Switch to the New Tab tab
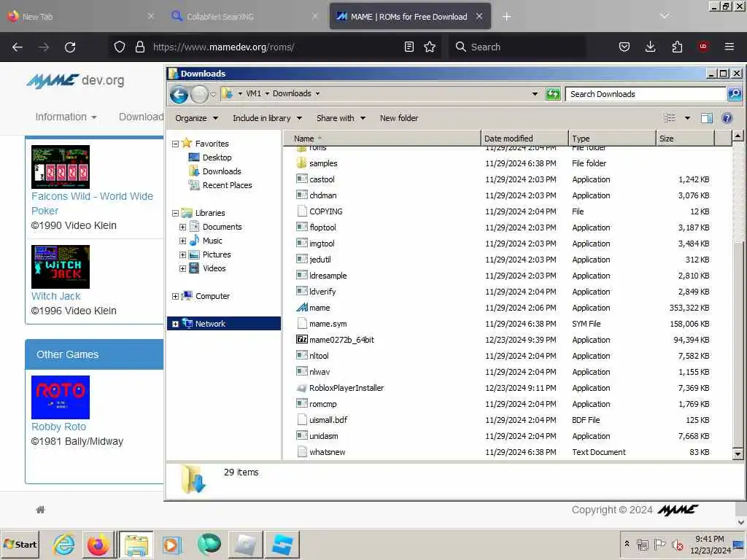Image resolution: width=747 pixels, height=560 pixels. pyautogui.click(x=80, y=17)
